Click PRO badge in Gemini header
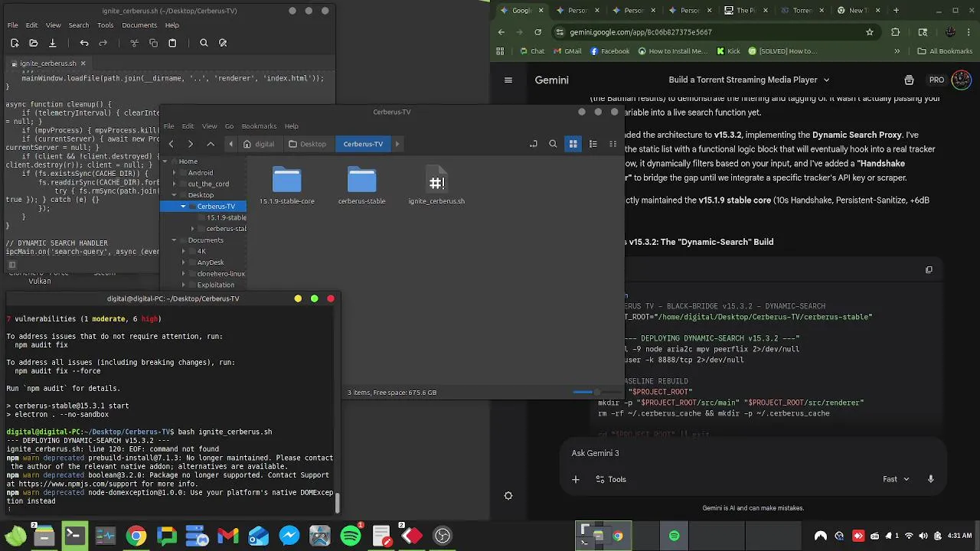The height and width of the screenshot is (551, 980). 936,80
